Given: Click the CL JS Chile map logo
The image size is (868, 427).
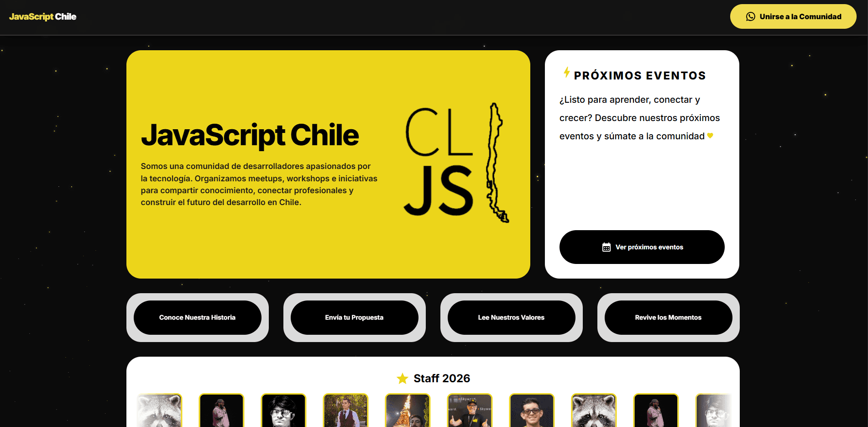Looking at the screenshot, I should [456, 163].
